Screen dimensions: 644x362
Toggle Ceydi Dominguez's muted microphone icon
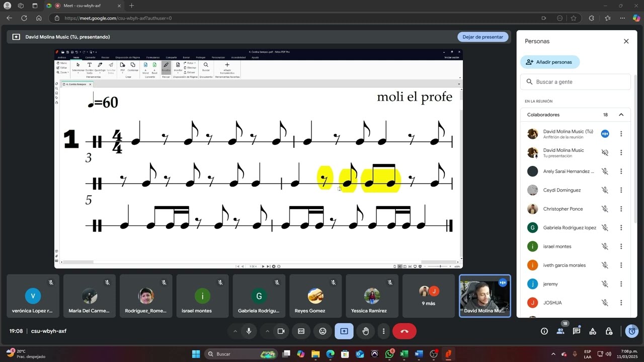(605, 190)
